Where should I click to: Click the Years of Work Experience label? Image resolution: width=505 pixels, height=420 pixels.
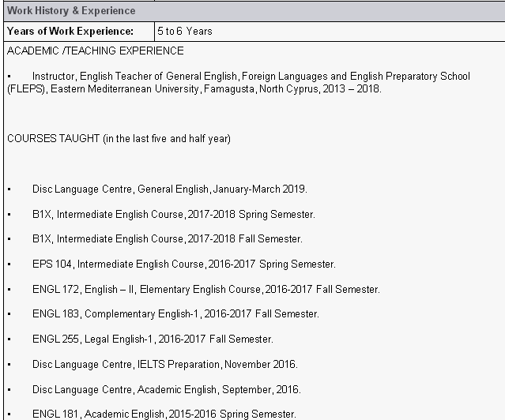[70, 31]
